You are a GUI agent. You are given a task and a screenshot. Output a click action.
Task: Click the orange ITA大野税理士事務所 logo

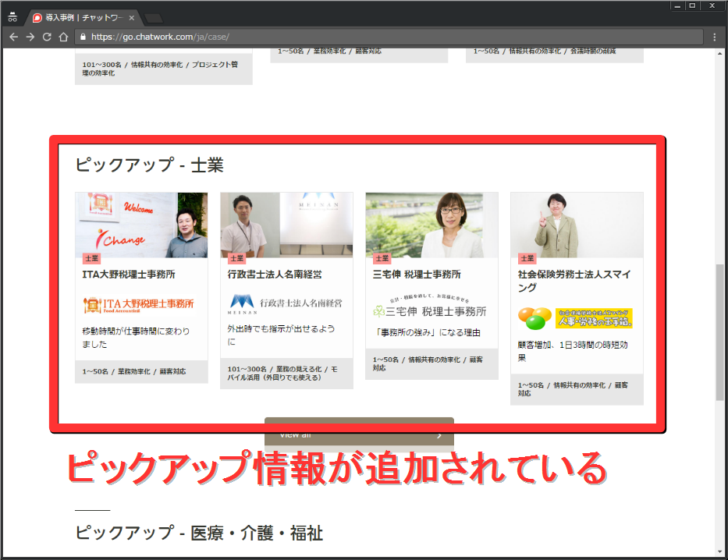pos(138,305)
